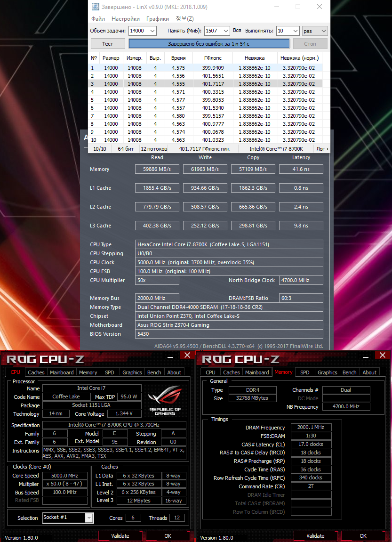Image resolution: width=392 pixels, height=542 pixels.
Task: Click Validate in the right CPU-Z window
Action: click(x=315, y=536)
